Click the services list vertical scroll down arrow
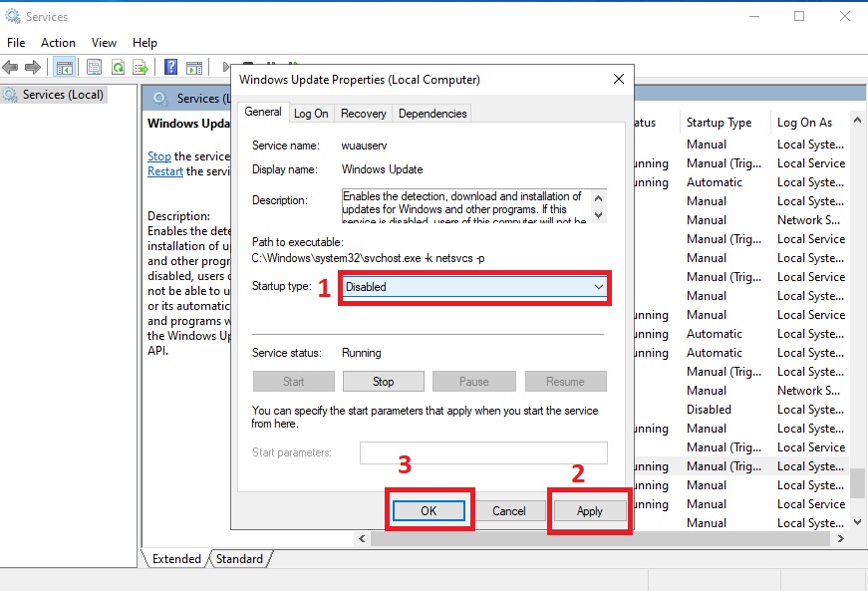This screenshot has height=591, width=868. (x=857, y=522)
